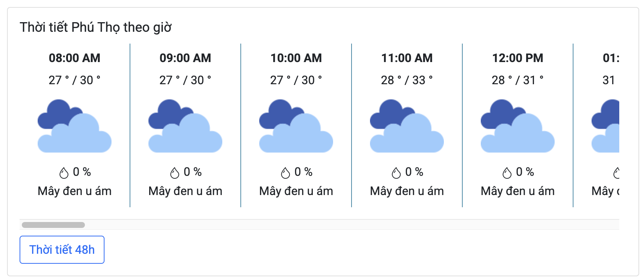This screenshot has height=280, width=644.
Task: Click the raindrop icon under 12:00 PM
Action: pos(507,173)
